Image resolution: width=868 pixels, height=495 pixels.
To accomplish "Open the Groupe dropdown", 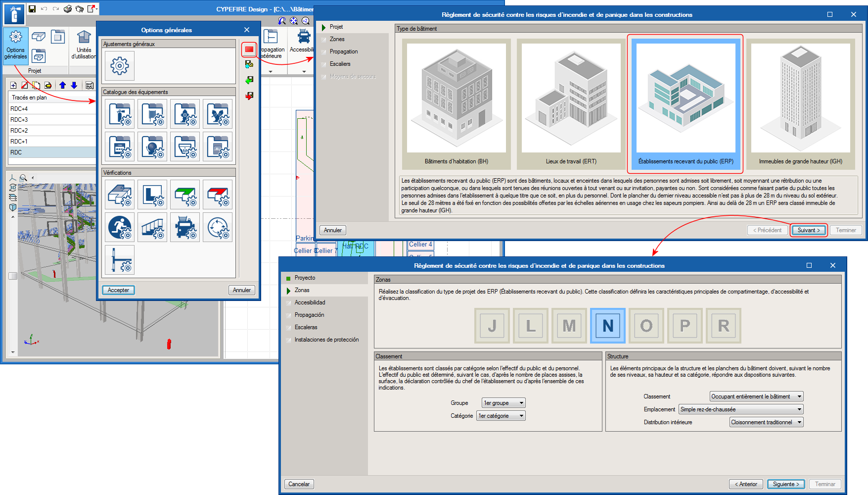I will coord(503,403).
